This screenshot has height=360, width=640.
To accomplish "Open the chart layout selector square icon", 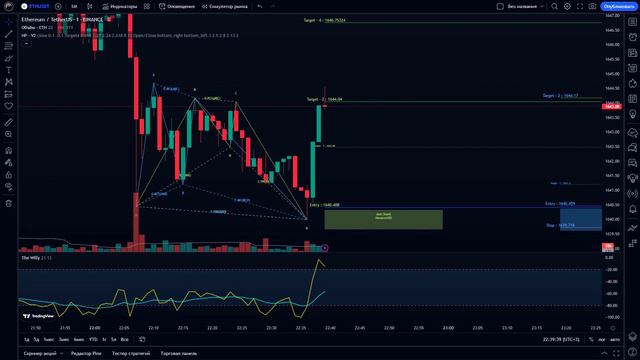I will (500, 6).
